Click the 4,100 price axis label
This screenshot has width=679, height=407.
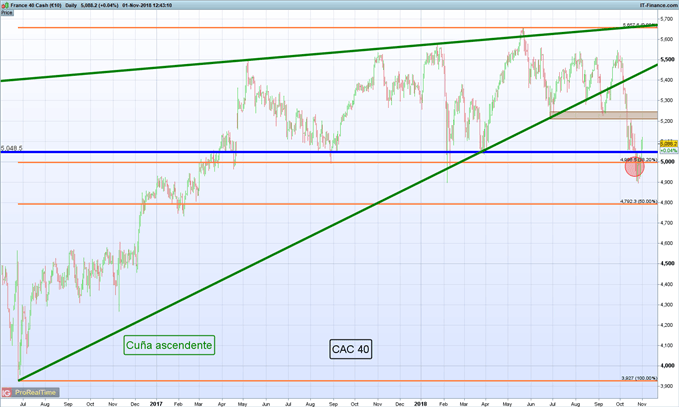(x=667, y=346)
